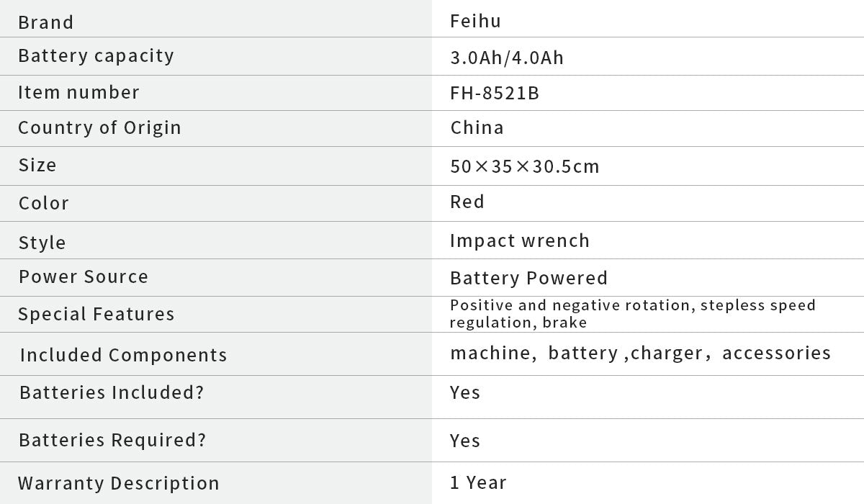
Task: Click the Included Components label
Action: (x=123, y=355)
